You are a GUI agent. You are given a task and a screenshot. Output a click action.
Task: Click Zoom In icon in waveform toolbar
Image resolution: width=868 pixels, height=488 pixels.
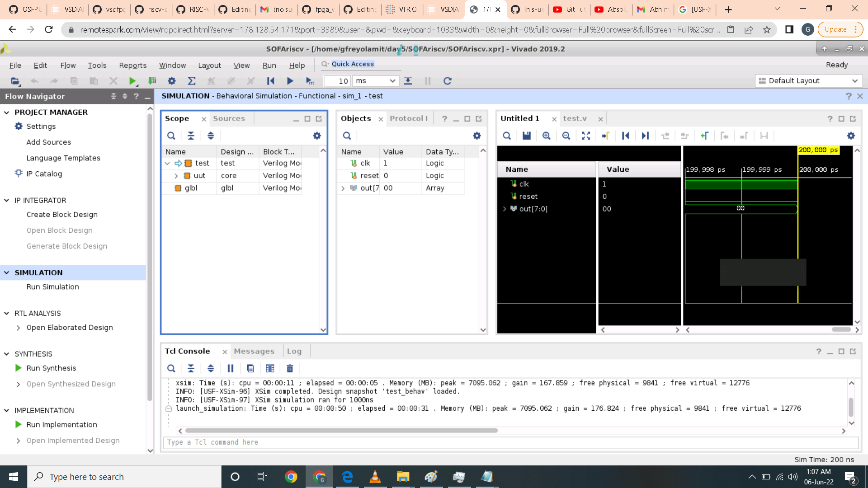[546, 136]
